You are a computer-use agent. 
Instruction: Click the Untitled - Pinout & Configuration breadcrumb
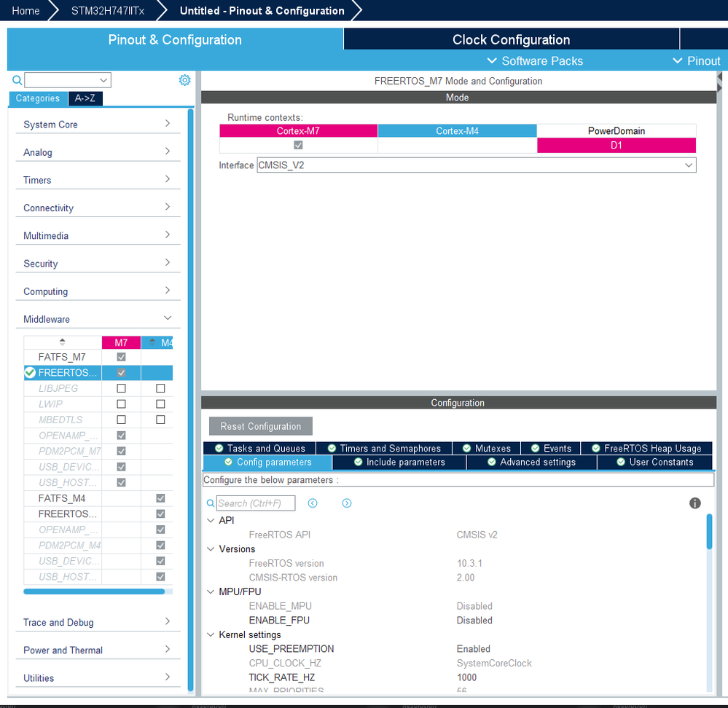[x=262, y=11]
